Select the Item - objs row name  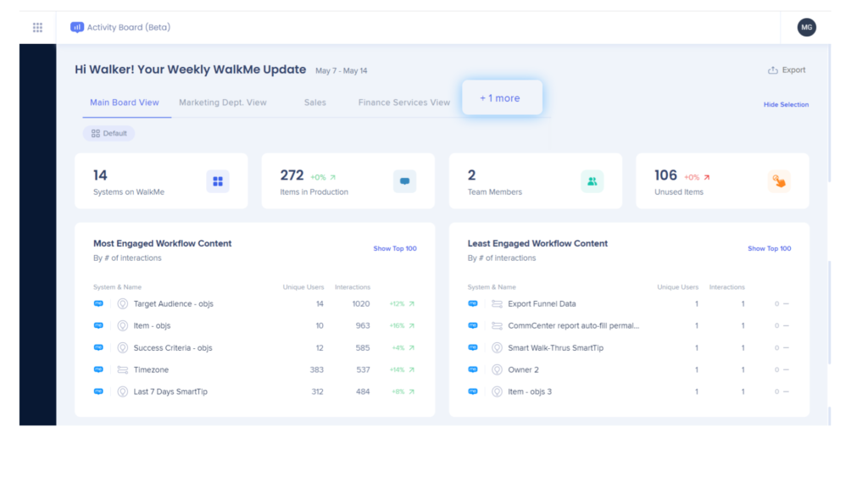pos(152,326)
